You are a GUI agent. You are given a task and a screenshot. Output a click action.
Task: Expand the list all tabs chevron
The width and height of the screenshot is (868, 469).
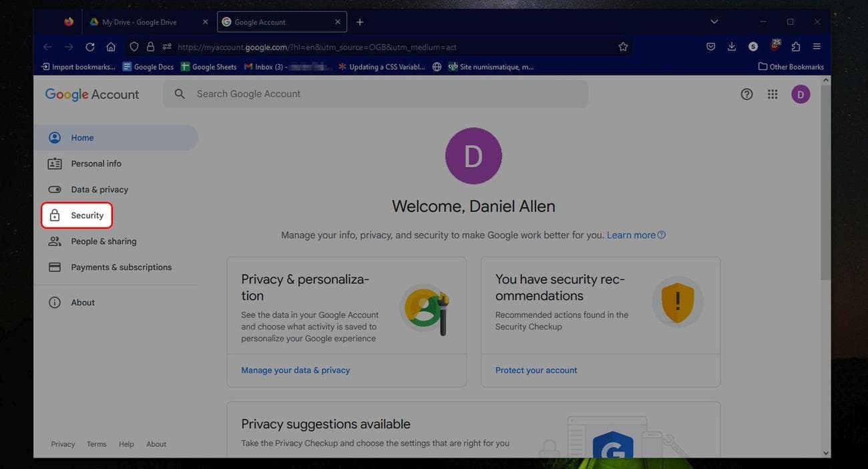point(714,22)
